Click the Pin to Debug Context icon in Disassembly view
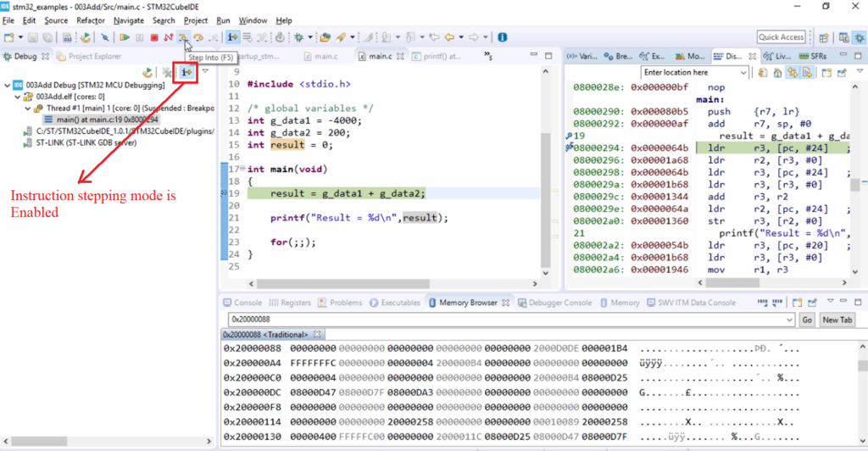Viewport: 868px width, 451px height. pyautogui.click(x=842, y=73)
